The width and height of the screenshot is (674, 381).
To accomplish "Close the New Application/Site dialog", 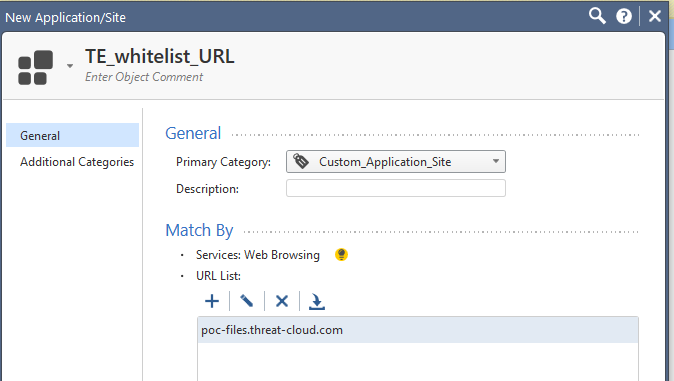I will 655,16.
